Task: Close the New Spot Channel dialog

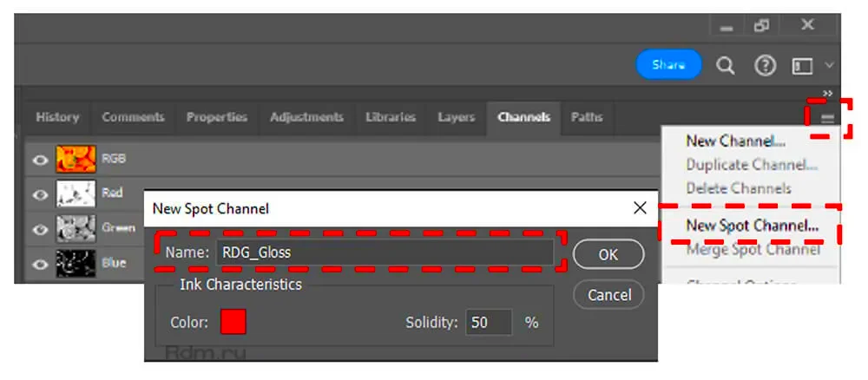Action: coord(640,208)
